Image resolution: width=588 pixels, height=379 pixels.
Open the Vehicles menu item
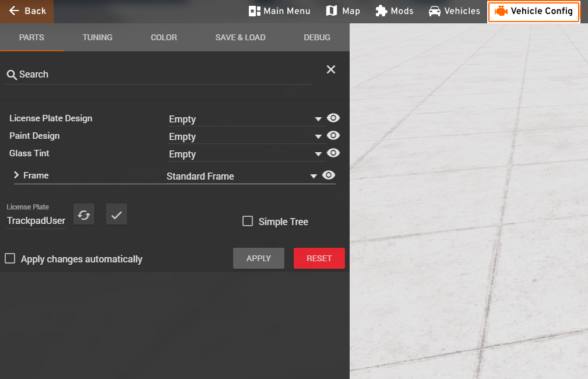pos(455,11)
